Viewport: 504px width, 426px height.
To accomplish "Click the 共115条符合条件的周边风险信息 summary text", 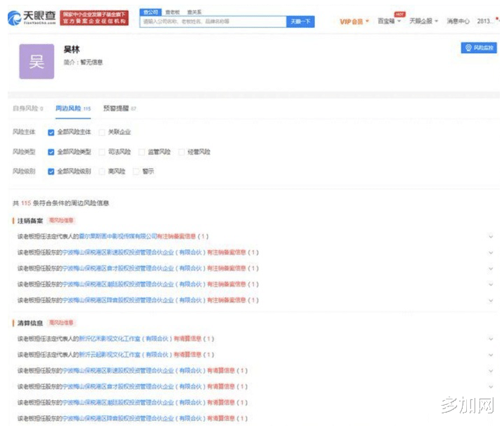I will pos(61,203).
